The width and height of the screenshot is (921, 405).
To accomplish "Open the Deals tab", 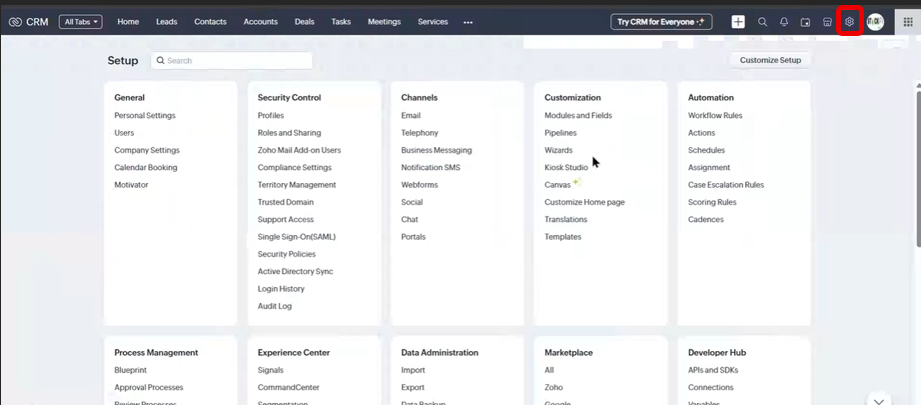I will (304, 22).
